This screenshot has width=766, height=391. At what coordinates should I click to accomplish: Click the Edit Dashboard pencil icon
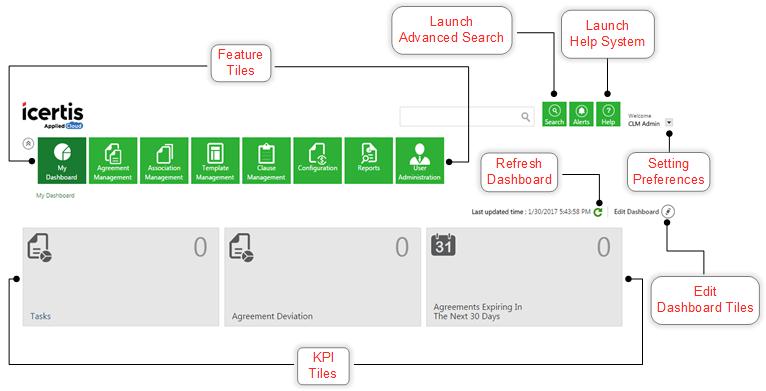(x=668, y=212)
